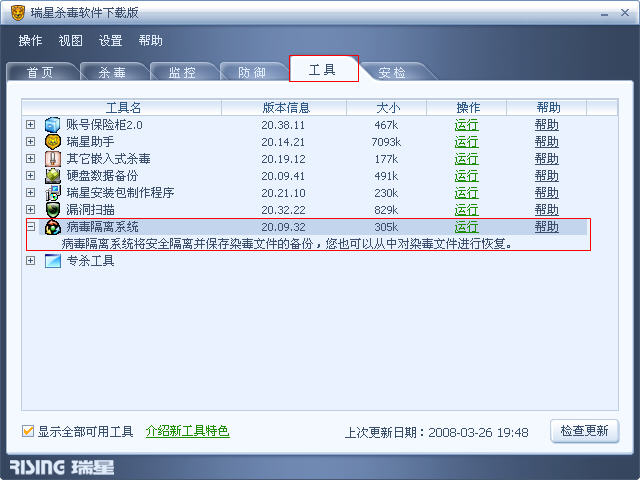Click 检查更新 button
Viewport: 640px width, 480px height.
click(584, 431)
